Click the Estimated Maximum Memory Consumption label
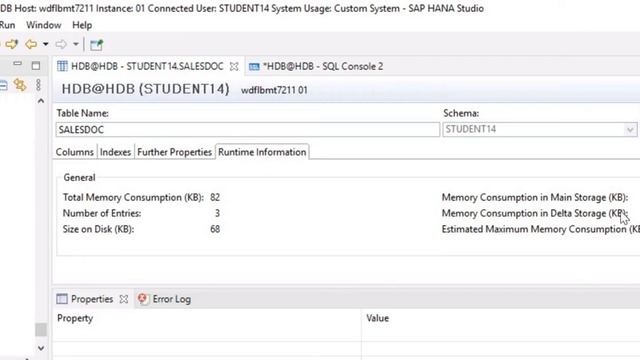Viewport: 640px width, 360px height. [540, 229]
